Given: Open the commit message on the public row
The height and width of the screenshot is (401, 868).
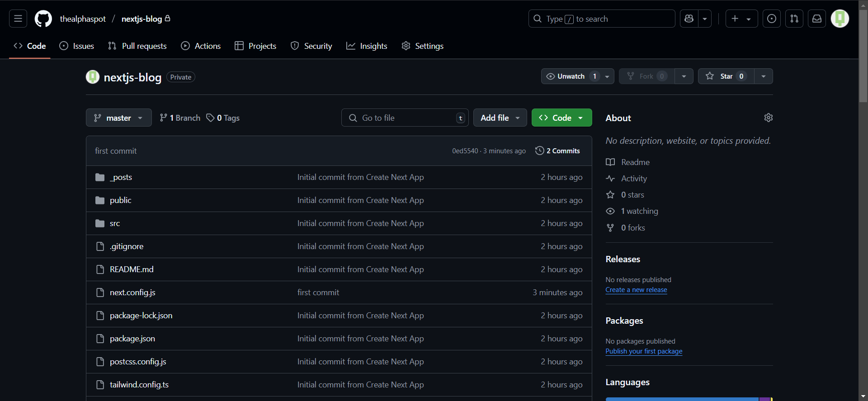Looking at the screenshot, I should click(x=360, y=200).
